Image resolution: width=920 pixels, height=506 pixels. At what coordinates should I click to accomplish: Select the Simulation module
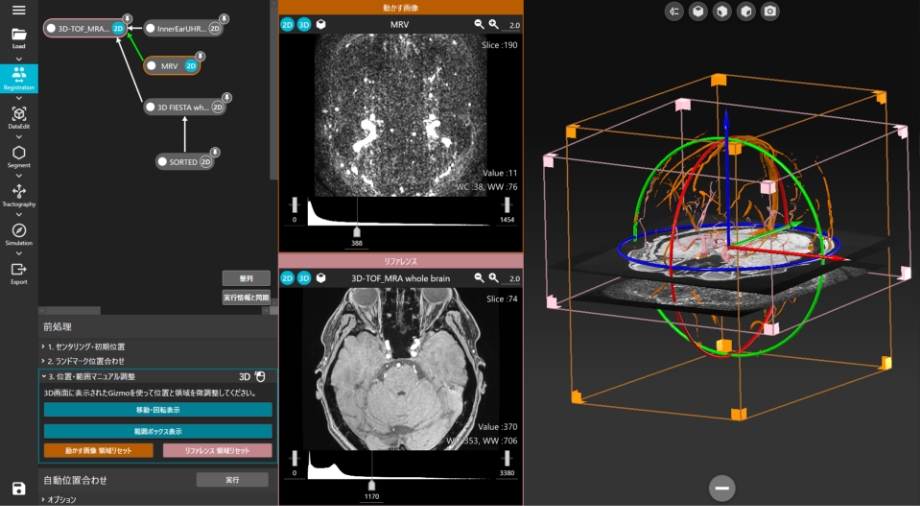[18, 234]
